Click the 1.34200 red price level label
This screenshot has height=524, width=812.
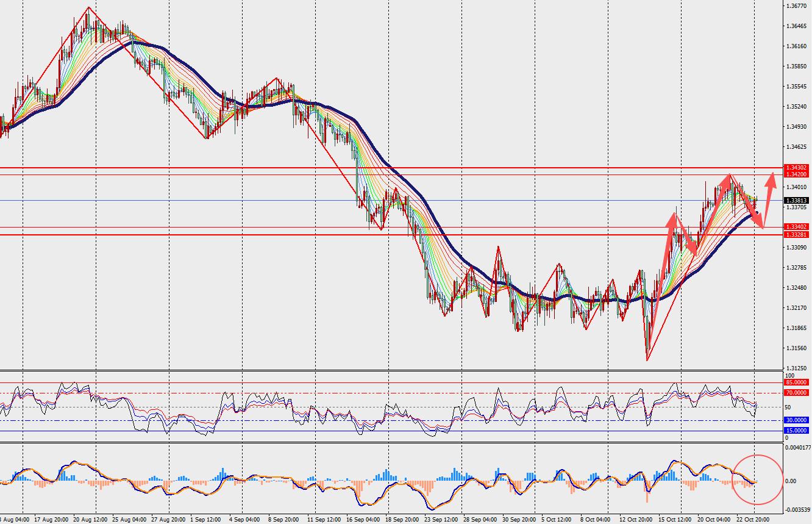click(797, 174)
